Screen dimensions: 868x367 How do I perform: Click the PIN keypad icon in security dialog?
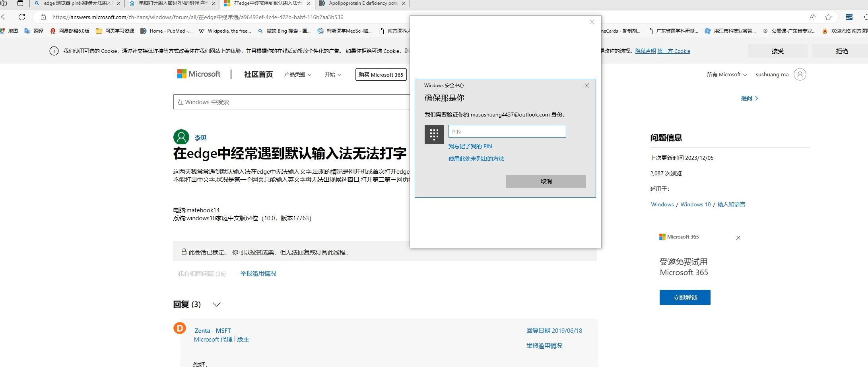(434, 134)
